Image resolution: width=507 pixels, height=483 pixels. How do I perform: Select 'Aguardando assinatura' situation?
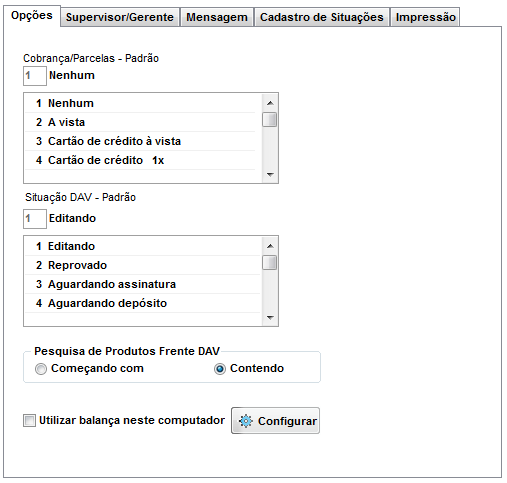click(143, 284)
